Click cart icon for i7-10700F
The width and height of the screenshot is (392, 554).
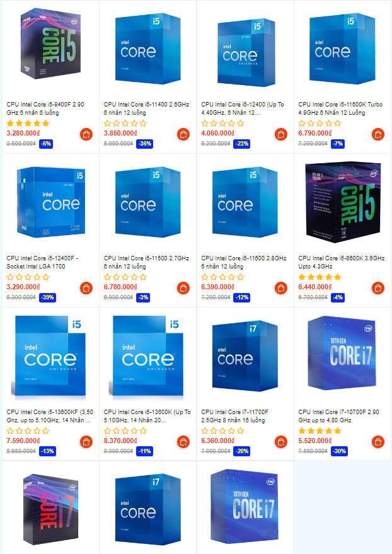point(378,442)
